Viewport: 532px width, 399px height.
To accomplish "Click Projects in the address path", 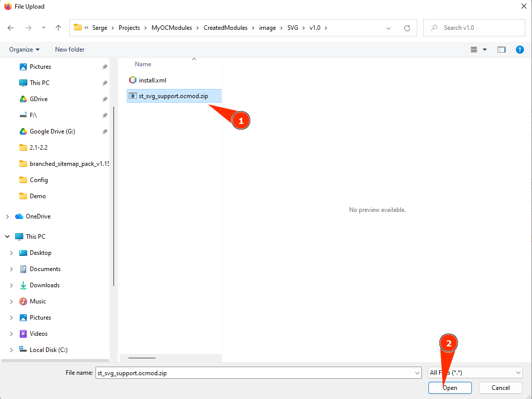I will (x=129, y=28).
